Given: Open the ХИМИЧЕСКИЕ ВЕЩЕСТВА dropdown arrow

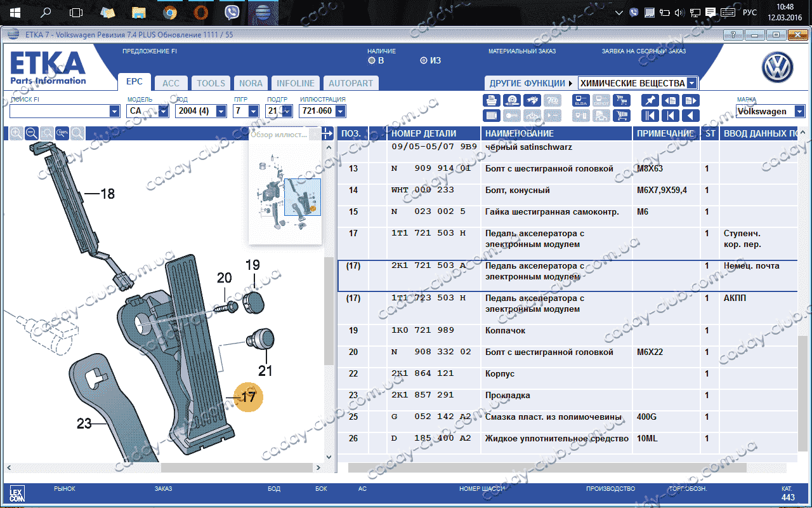Looking at the screenshot, I should point(691,83).
